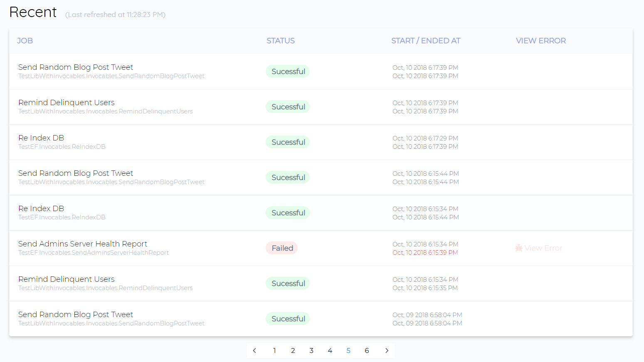Click the TestEF.Invocables.ReIndexDB path for the 6:17:29 PM job
644x362 pixels.
click(62, 147)
